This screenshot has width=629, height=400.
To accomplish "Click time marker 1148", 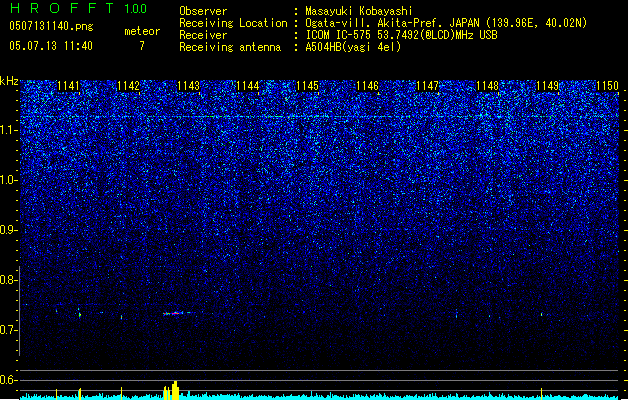I will (x=487, y=86).
